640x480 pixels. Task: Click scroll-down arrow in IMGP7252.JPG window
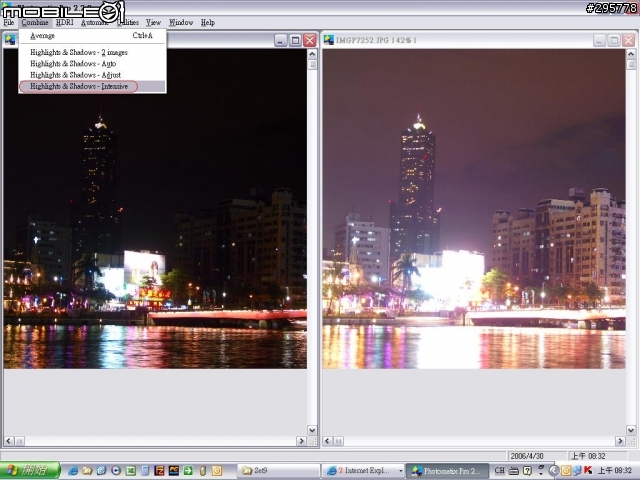[631, 430]
